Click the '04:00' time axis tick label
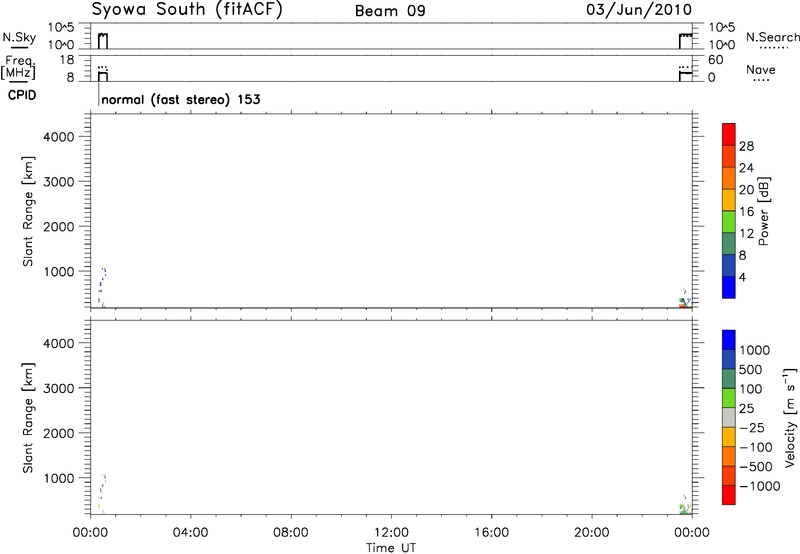The image size is (800, 554). point(190,532)
